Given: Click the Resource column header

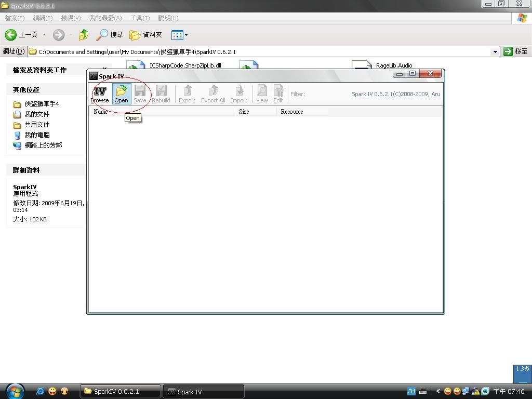Looking at the screenshot, I should (302, 112).
